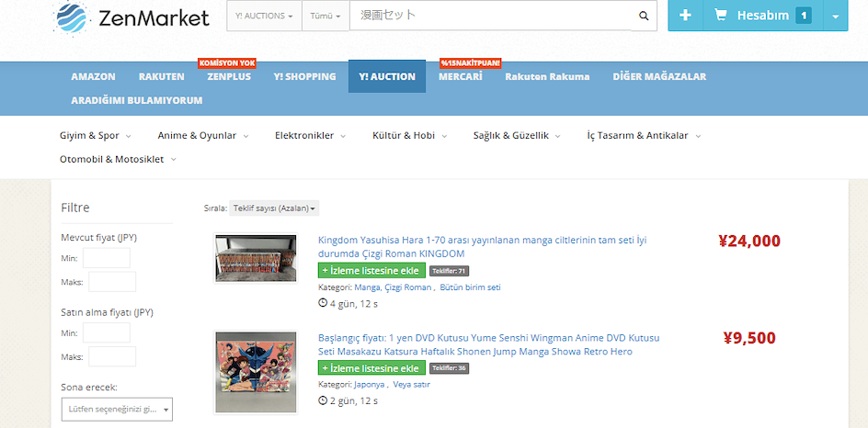868x428 pixels.
Task: Switch to the AMAZON tab
Action: point(93,77)
